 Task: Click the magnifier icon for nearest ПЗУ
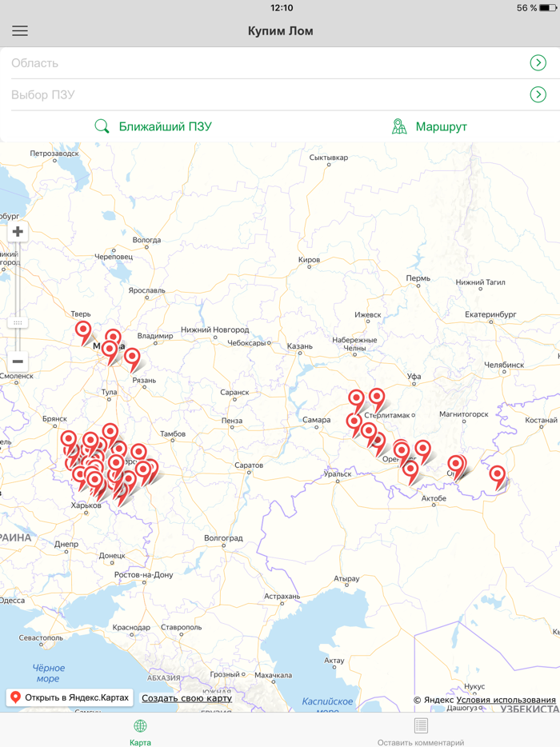(x=102, y=126)
